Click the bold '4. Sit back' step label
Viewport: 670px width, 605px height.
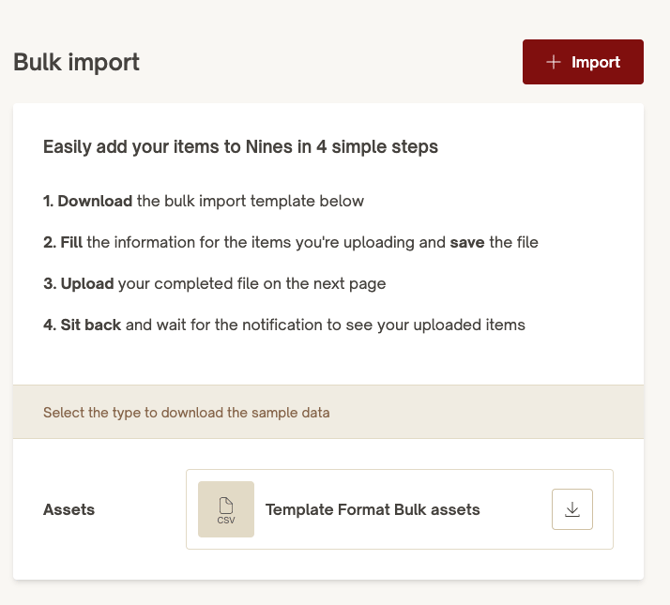[82, 324]
